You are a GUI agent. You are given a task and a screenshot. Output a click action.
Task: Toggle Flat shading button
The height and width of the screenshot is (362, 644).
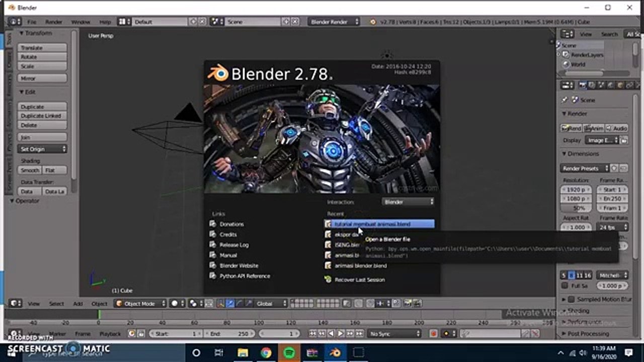tap(54, 170)
